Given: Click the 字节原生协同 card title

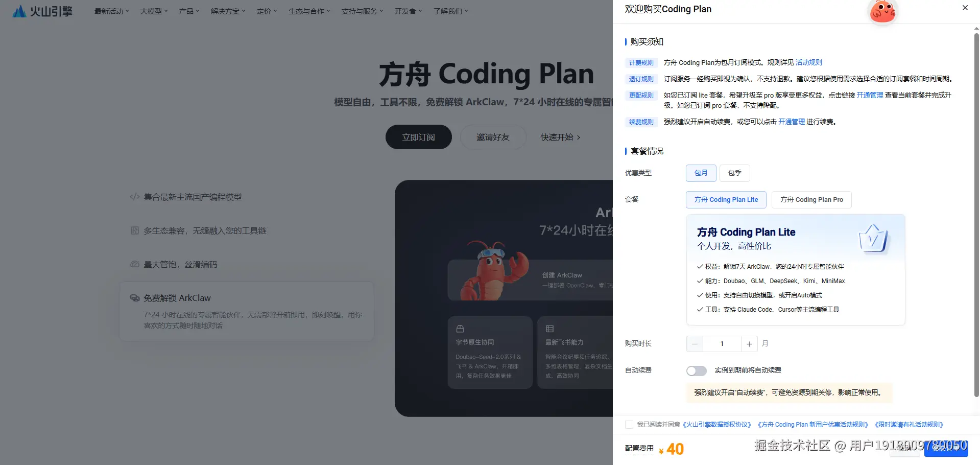Looking at the screenshot, I should 475,342.
